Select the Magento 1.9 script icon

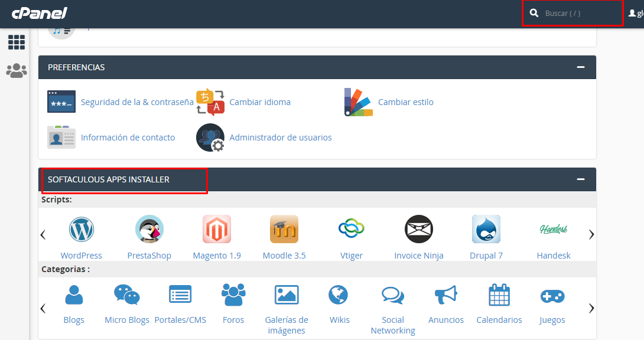(x=217, y=229)
